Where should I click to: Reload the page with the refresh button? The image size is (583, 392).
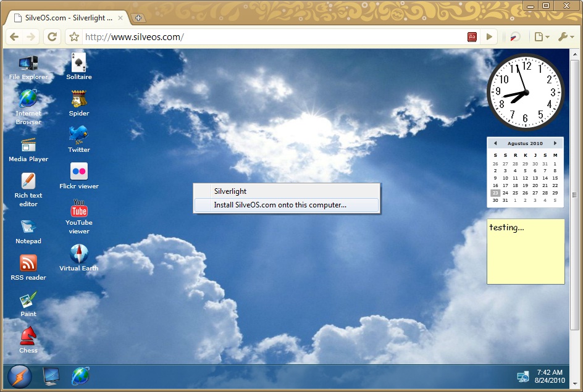click(x=52, y=36)
